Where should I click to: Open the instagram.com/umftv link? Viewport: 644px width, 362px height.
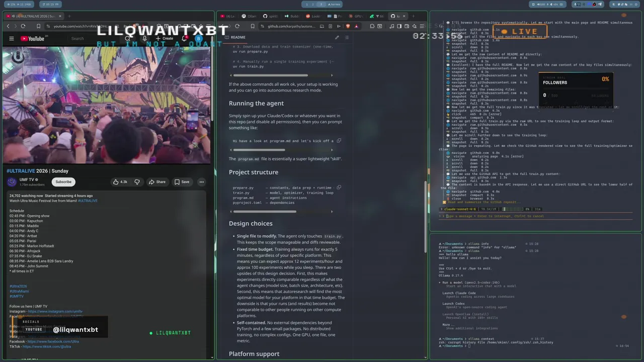click(55, 312)
